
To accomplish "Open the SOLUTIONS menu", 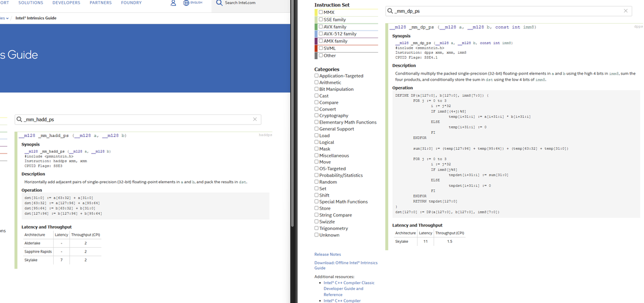I will tap(31, 3).
